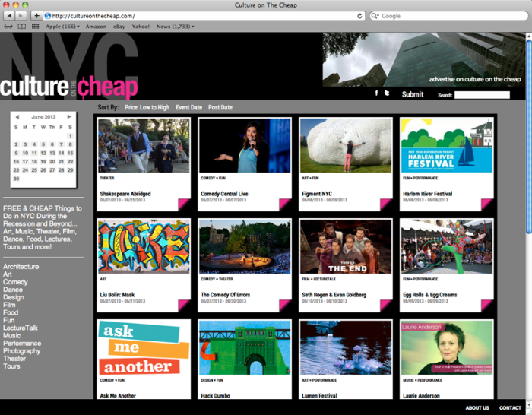Open the advertise on culture banner
Viewport: 532px width, 415px height.
(424, 59)
